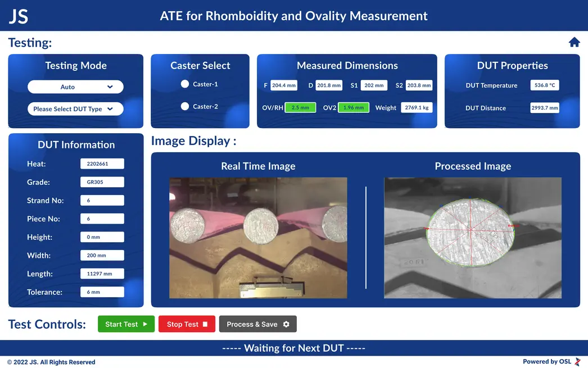Open the Please Select DUT Type dropdown

pos(75,109)
